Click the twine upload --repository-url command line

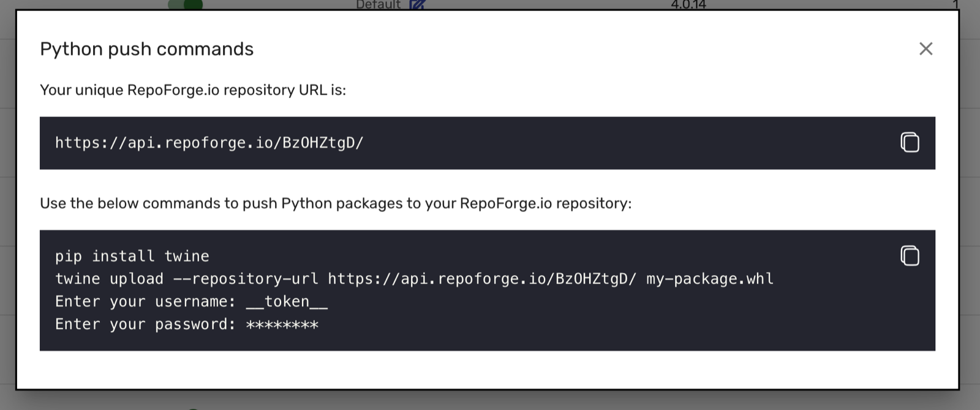pos(414,279)
